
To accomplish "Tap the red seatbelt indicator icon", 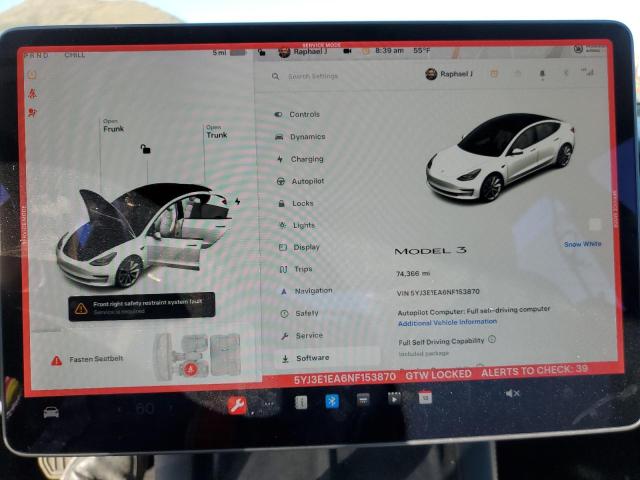I will (x=32, y=93).
